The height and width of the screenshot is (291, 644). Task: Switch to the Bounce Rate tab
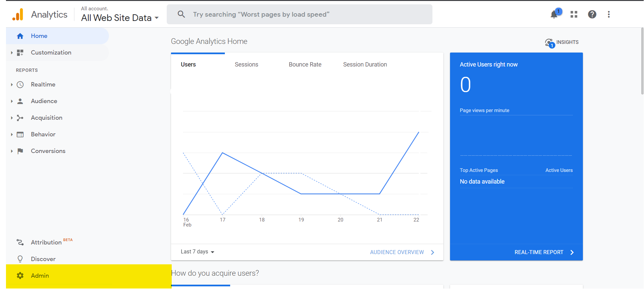(305, 65)
